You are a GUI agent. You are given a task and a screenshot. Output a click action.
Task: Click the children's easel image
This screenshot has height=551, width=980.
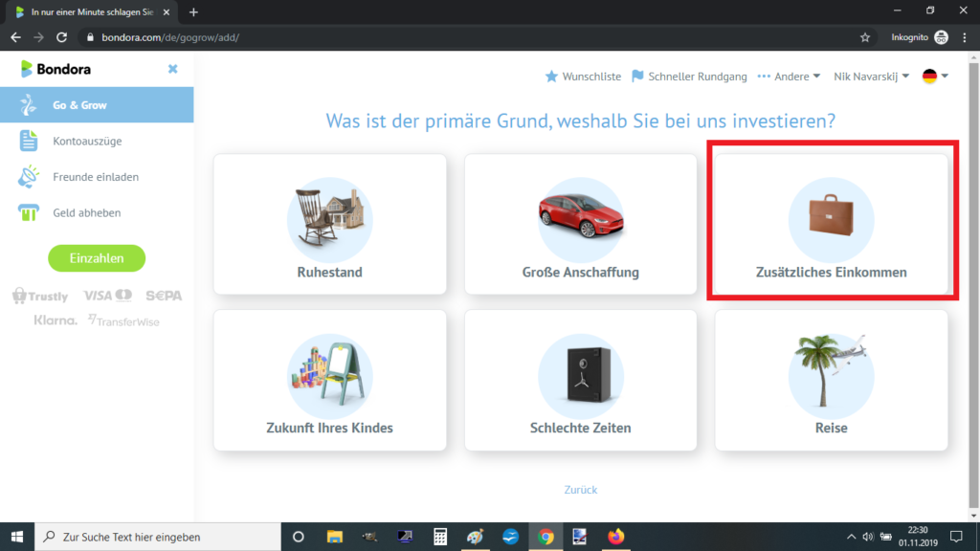point(330,374)
